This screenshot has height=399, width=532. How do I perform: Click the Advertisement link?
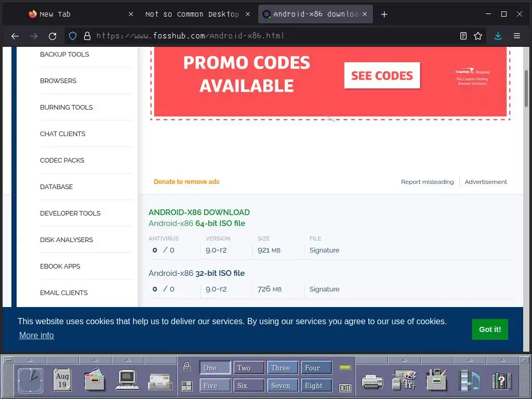point(486,182)
